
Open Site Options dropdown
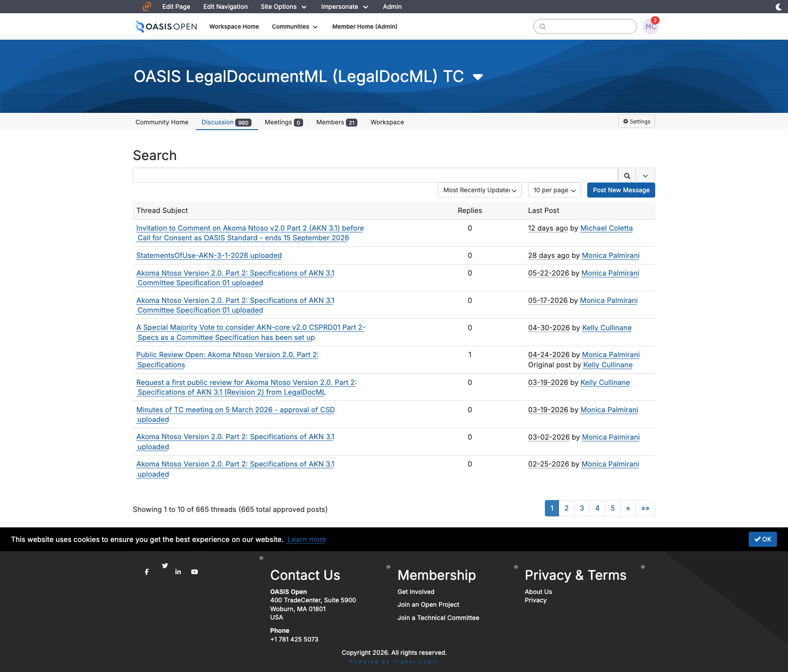(283, 7)
